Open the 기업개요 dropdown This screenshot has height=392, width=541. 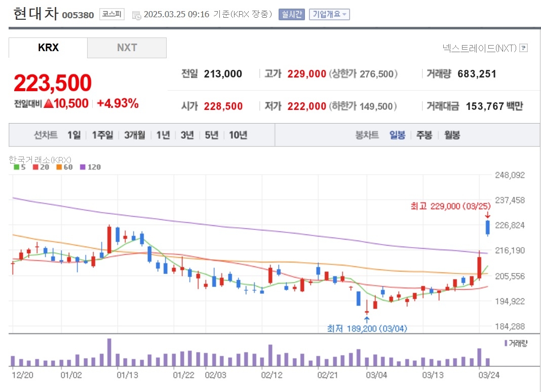click(x=329, y=14)
